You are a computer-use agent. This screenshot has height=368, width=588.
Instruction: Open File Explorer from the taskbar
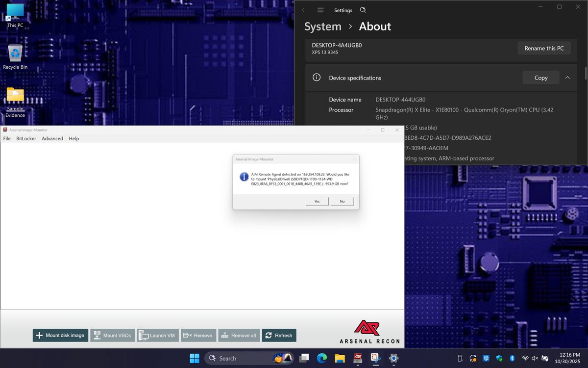pos(340,358)
